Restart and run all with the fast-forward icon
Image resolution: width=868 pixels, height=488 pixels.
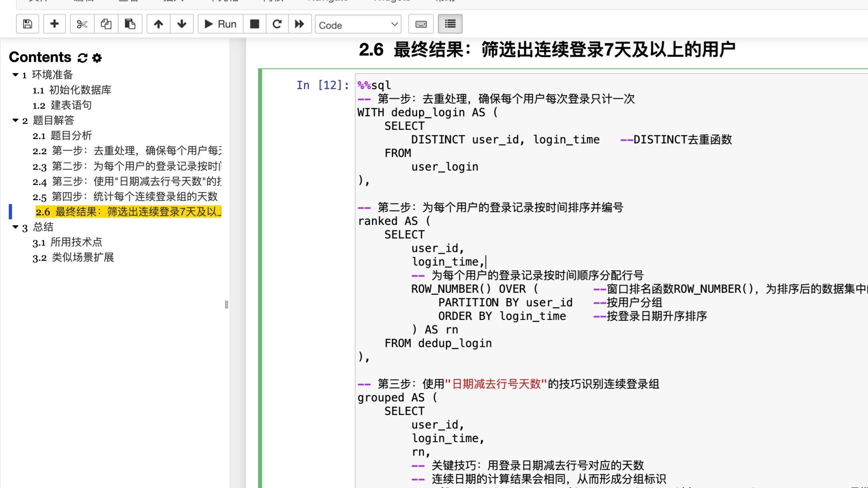pos(299,24)
